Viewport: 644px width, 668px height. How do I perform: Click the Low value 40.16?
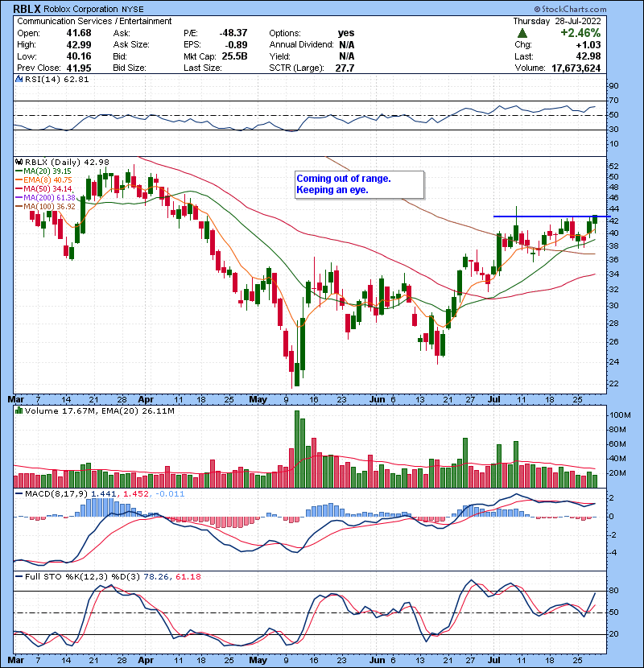[79, 56]
